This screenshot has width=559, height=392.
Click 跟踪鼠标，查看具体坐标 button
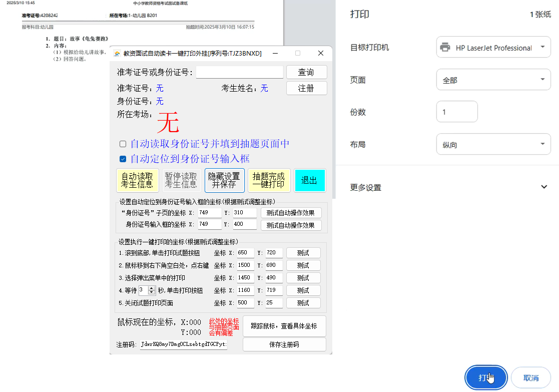pos(284,325)
